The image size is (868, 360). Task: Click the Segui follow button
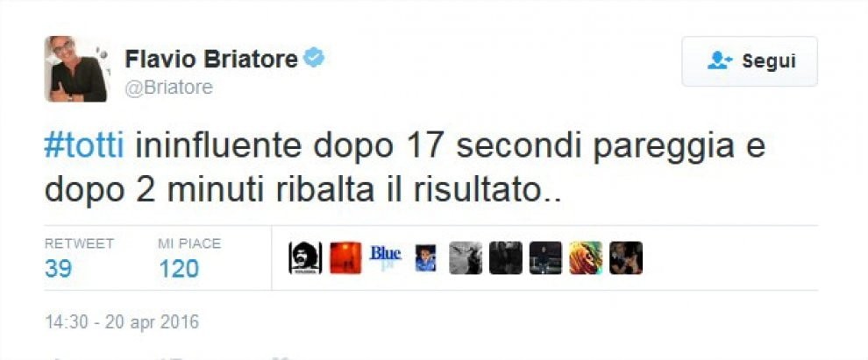pos(750,61)
